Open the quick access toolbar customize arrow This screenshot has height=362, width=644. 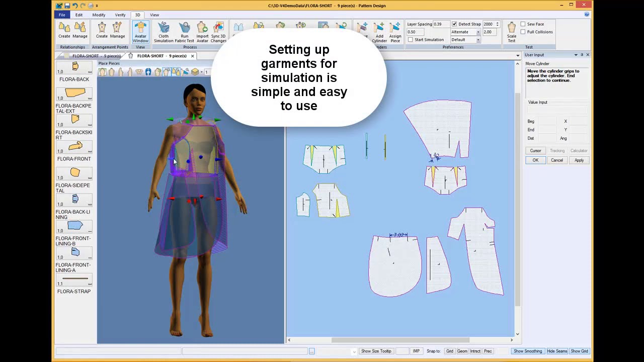coord(97,6)
